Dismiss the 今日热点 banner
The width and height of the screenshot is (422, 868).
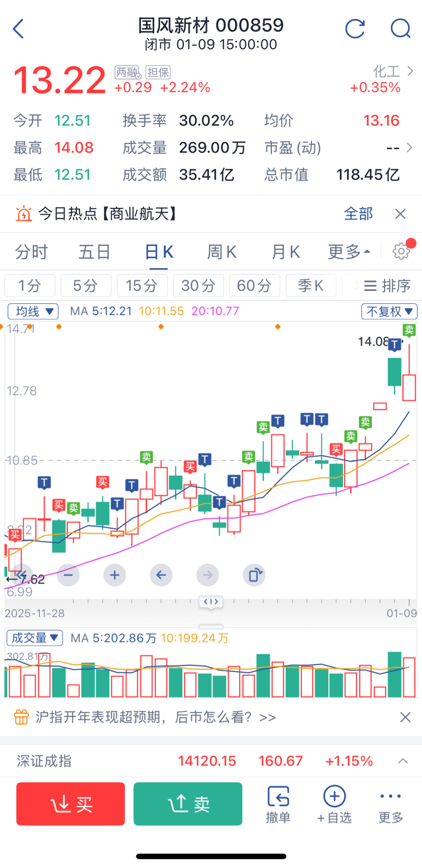(x=401, y=214)
